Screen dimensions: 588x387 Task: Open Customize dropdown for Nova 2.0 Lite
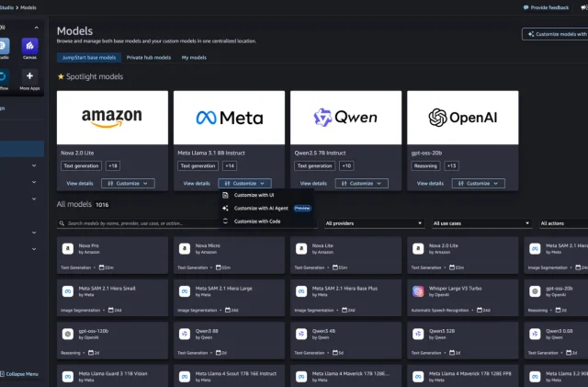(x=128, y=183)
